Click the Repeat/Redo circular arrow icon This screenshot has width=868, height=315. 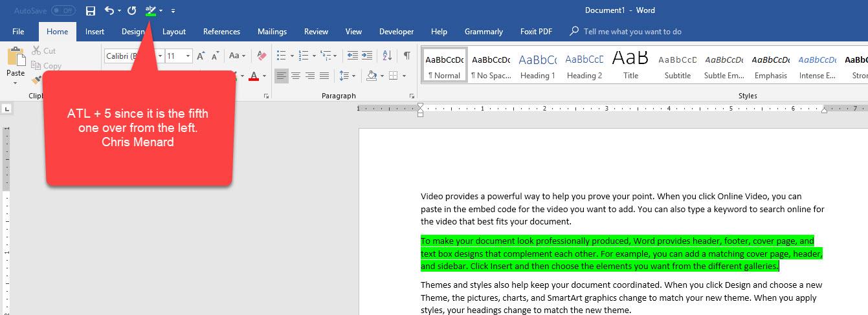click(x=132, y=11)
